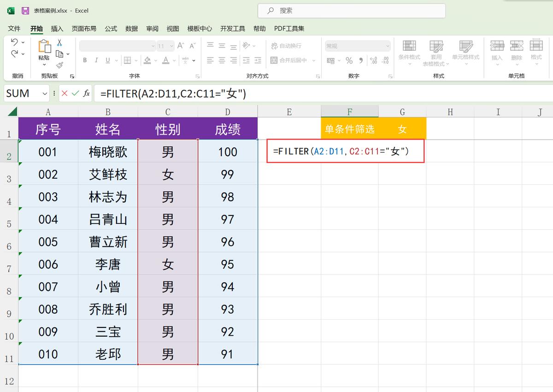
Task: Open the font size dropdown
Action: [x=171, y=46]
